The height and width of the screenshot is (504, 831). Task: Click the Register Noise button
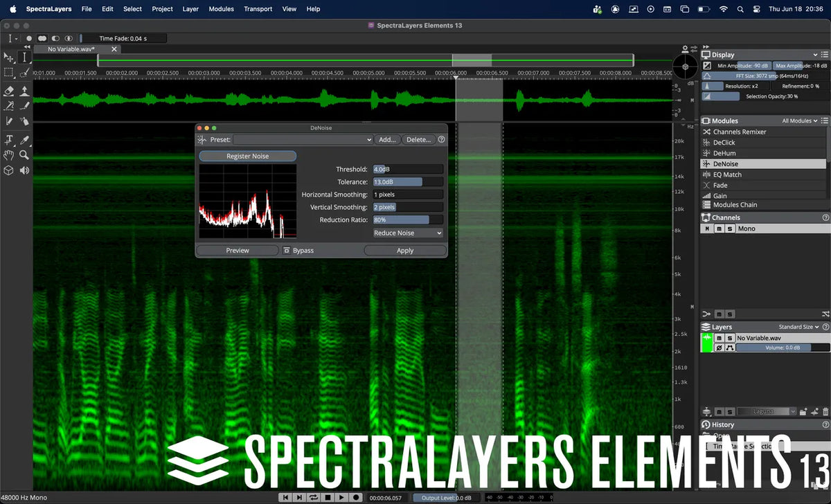(x=248, y=156)
